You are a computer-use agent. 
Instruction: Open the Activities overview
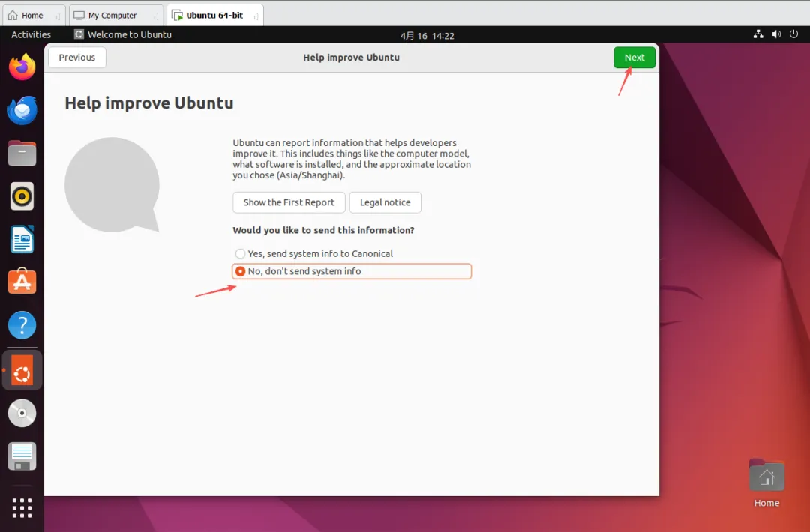31,34
